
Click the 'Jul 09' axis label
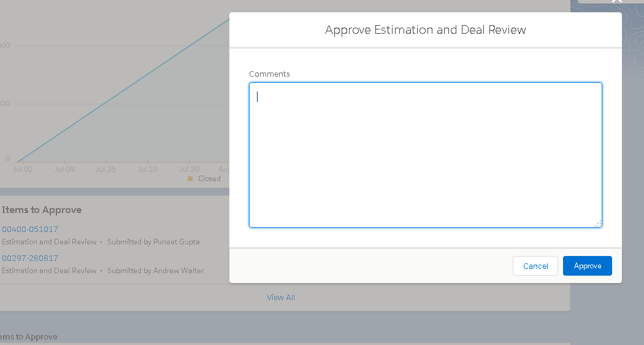(x=64, y=169)
